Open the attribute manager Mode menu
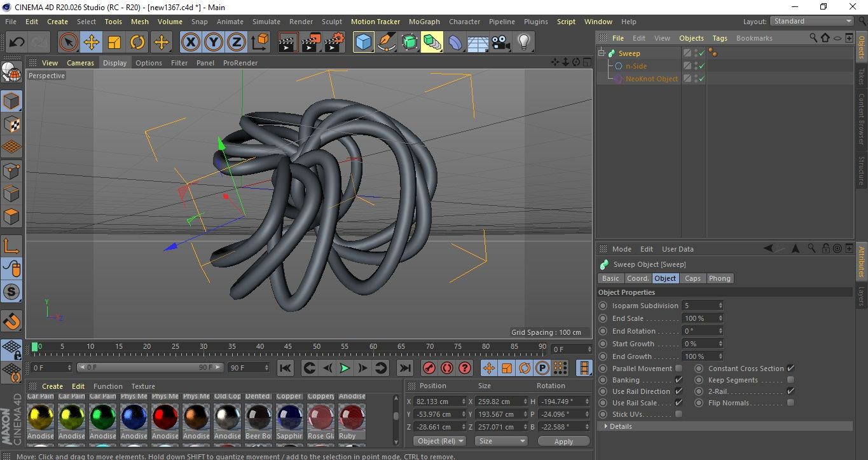 [x=621, y=249]
